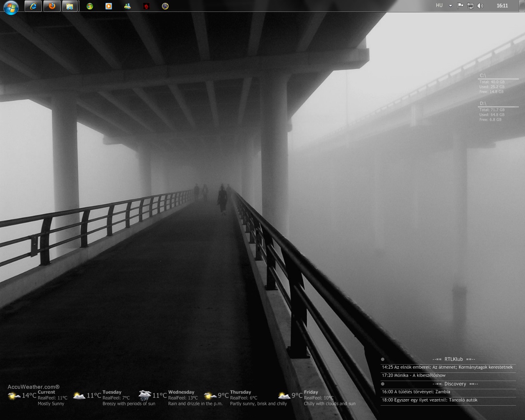Viewport: 525px width, 420px height.
Task: Show hidden tray icons arrow
Action: [450, 6]
